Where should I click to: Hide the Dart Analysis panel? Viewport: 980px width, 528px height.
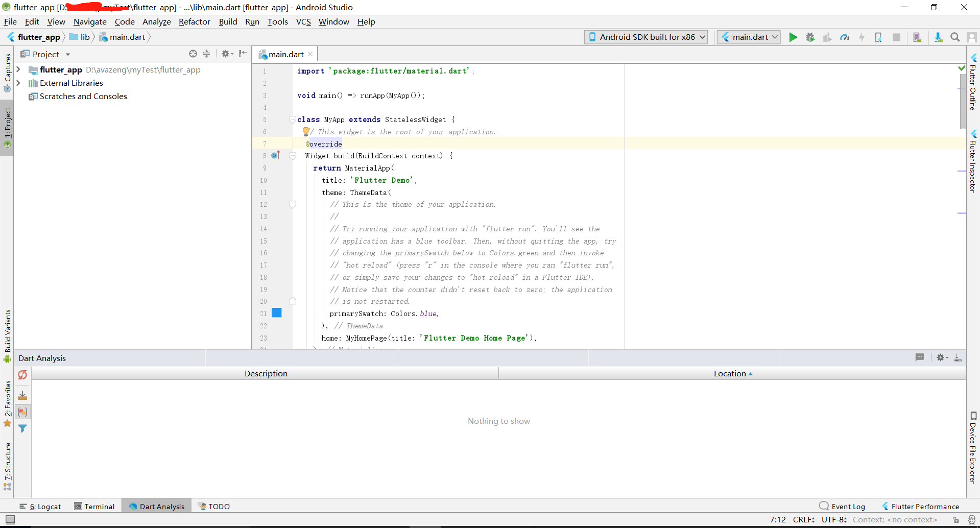coord(958,358)
